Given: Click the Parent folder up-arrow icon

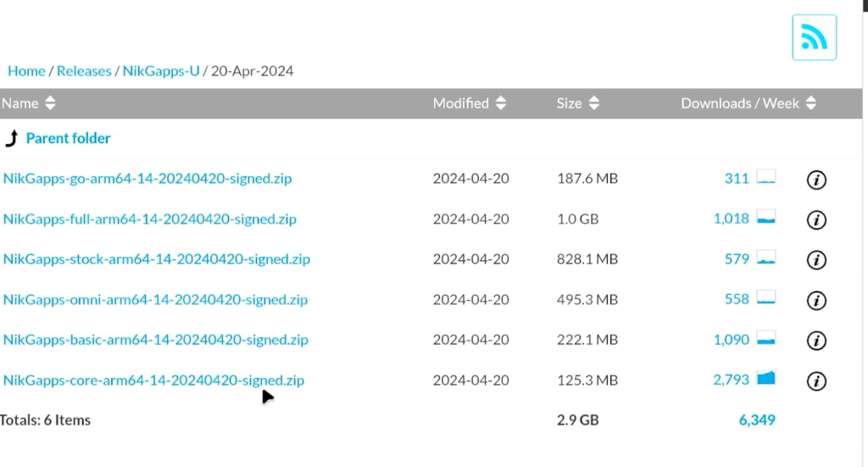Looking at the screenshot, I should point(12,138).
